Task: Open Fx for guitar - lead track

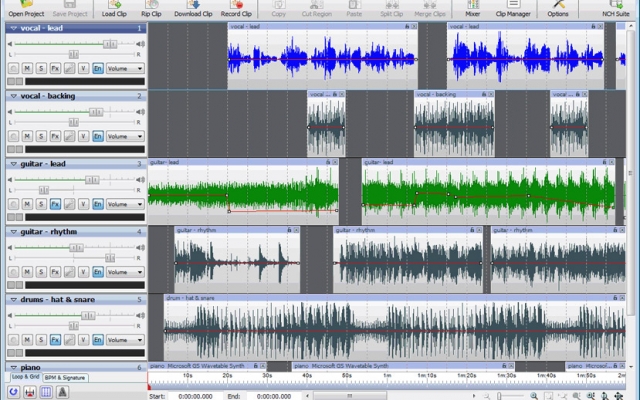Action: (55, 204)
